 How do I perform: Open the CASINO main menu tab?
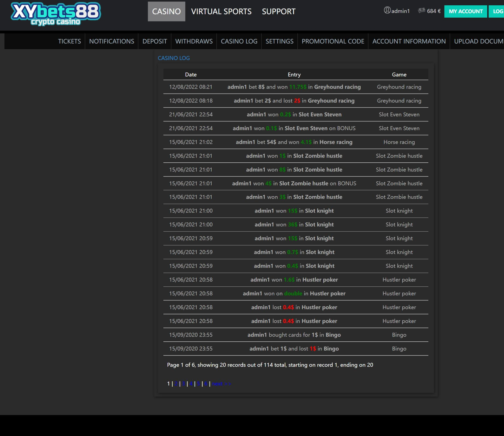coord(166,12)
